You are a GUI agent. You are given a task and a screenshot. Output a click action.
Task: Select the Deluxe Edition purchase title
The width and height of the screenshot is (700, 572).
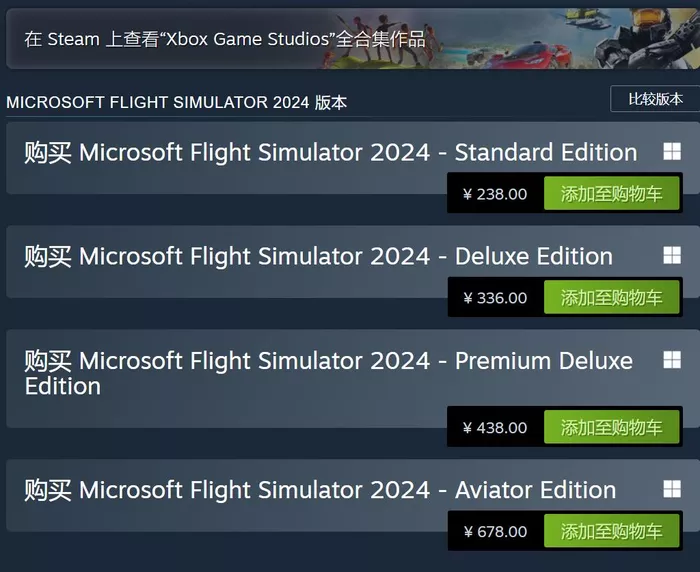pyautogui.click(x=318, y=256)
